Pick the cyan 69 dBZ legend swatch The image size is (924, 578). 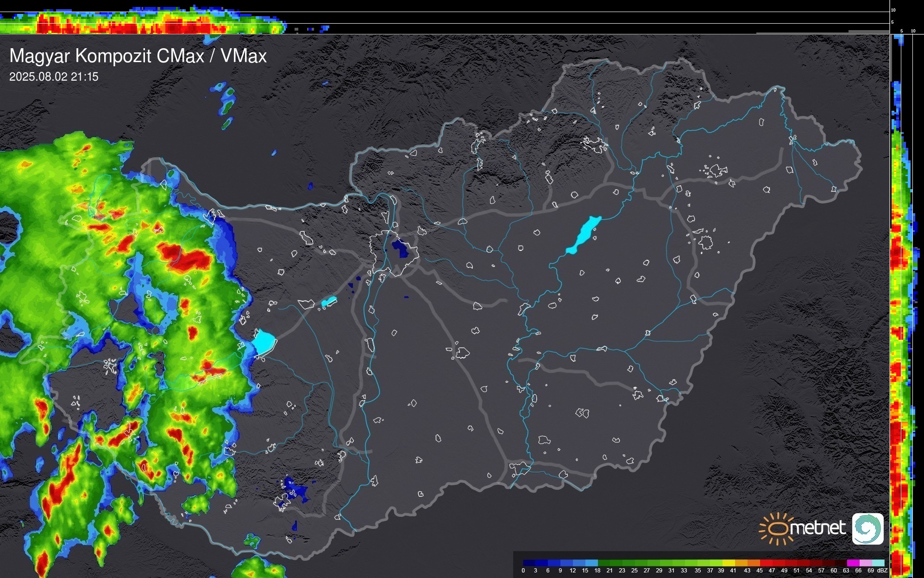pos(878,563)
